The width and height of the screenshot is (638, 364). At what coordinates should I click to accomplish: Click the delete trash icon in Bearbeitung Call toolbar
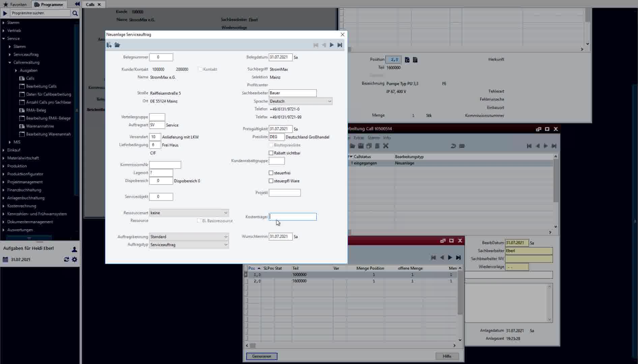click(377, 146)
